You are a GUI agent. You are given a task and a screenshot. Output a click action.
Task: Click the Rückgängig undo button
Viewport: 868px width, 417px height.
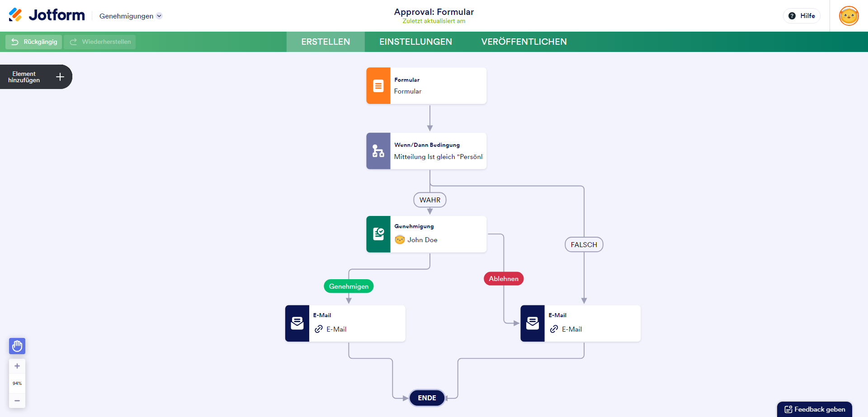[34, 42]
